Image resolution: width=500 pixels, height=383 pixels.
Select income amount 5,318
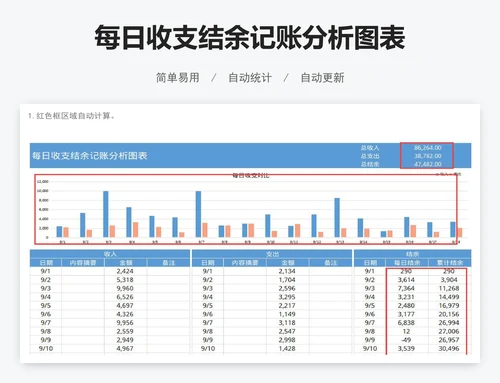125,280
